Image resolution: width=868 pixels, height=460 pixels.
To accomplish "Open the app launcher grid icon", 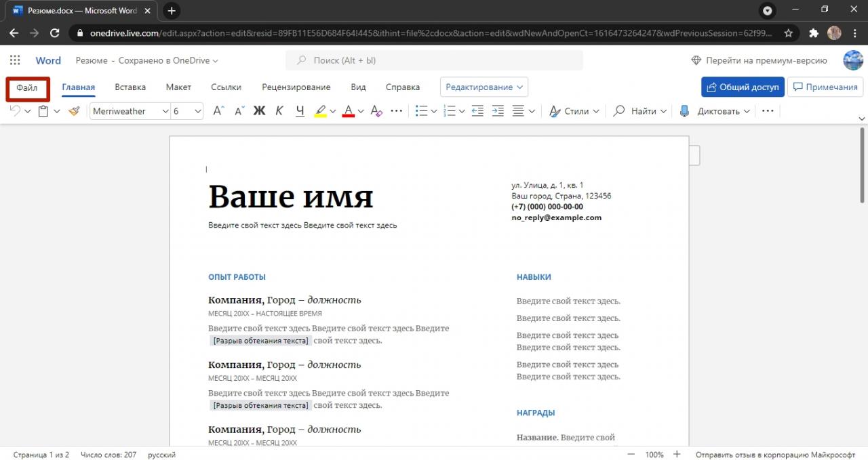I will point(15,60).
